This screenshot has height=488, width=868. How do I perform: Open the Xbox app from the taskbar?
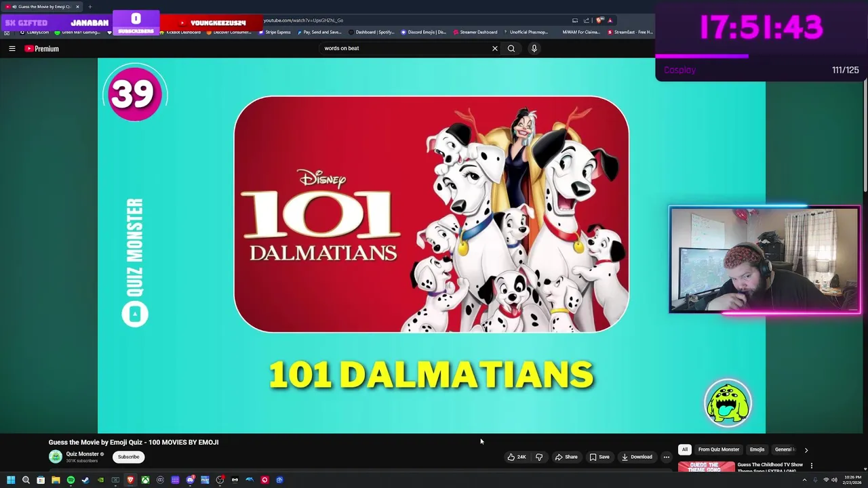[x=145, y=480]
